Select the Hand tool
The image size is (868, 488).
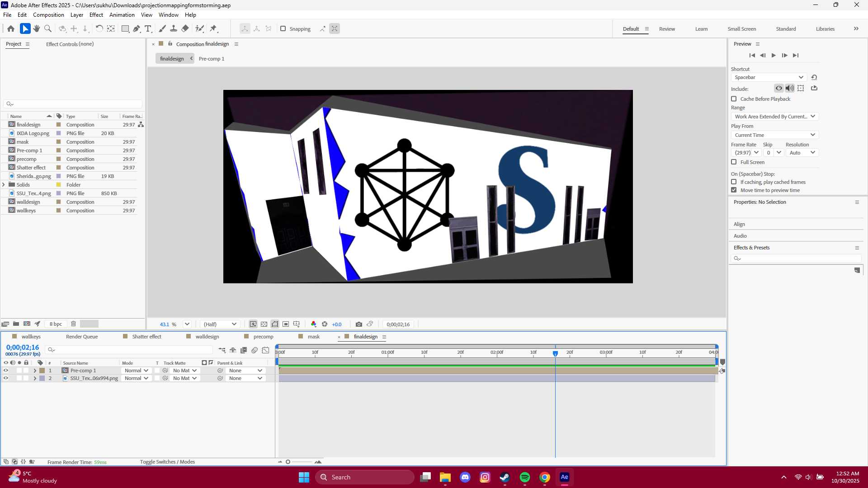pos(36,28)
